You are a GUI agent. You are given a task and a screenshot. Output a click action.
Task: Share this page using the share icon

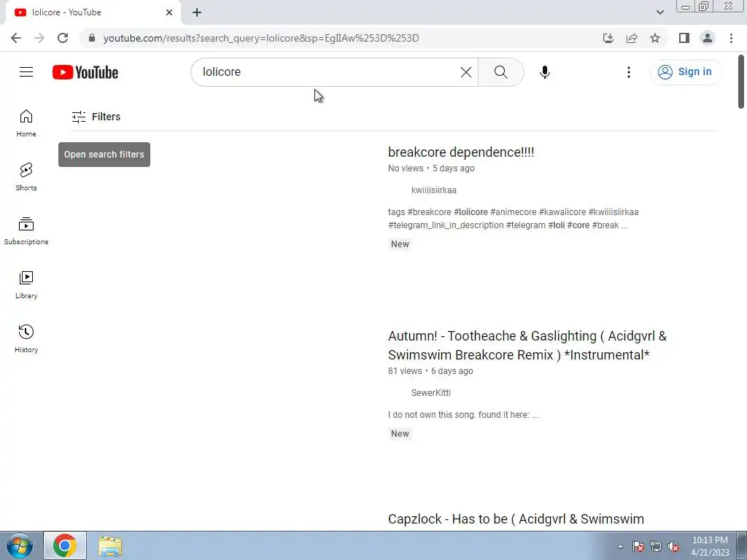[632, 38]
